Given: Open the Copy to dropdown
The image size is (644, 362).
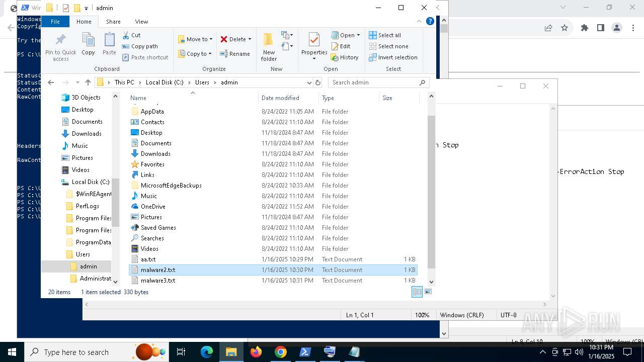Looking at the screenshot, I should click(x=195, y=54).
